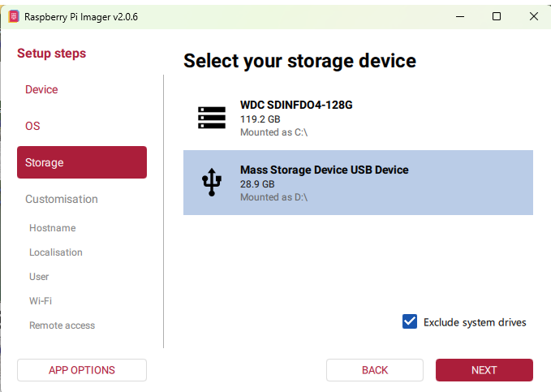This screenshot has width=555, height=392.
Task: Click the internal drive icon for WDC SDINFDO4-128G
Action: pyautogui.click(x=212, y=118)
